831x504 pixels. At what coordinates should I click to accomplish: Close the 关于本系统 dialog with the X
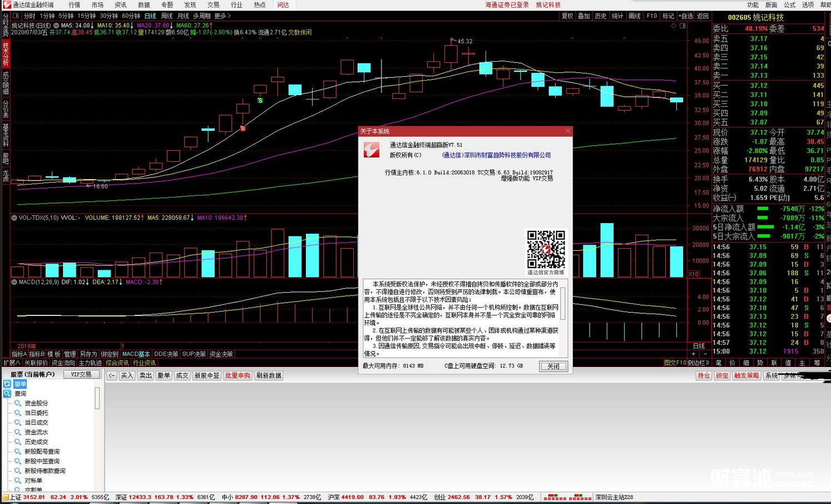pyautogui.click(x=567, y=131)
